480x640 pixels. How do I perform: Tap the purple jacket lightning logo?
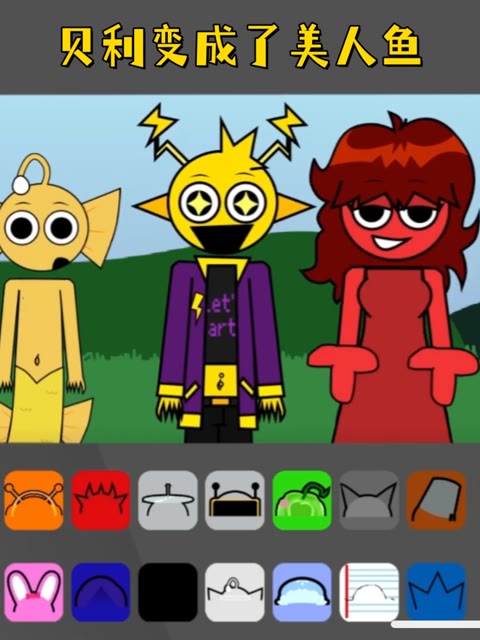point(198,307)
